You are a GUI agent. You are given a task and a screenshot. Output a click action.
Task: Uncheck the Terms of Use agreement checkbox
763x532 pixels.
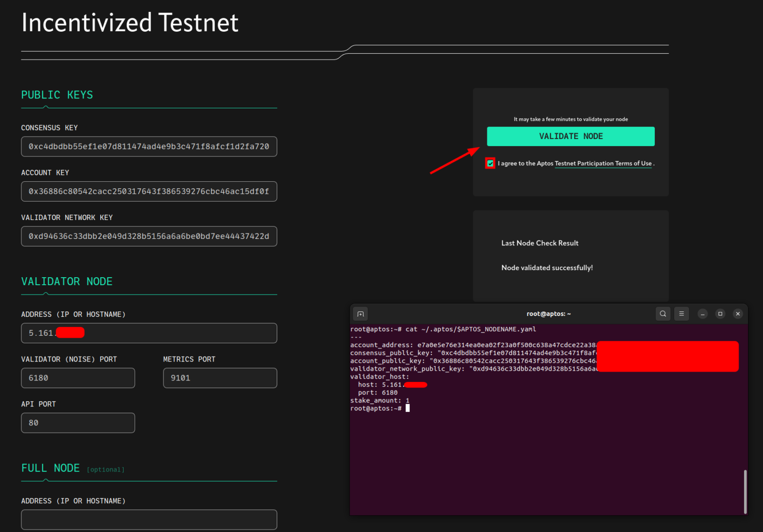[x=490, y=163]
